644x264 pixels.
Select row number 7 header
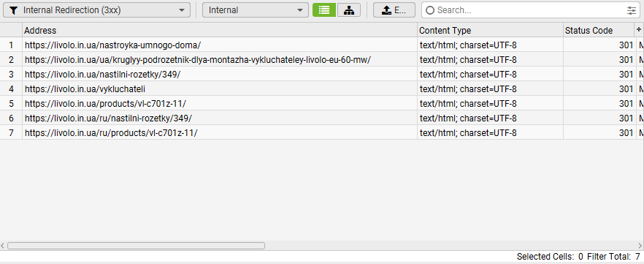(x=11, y=133)
